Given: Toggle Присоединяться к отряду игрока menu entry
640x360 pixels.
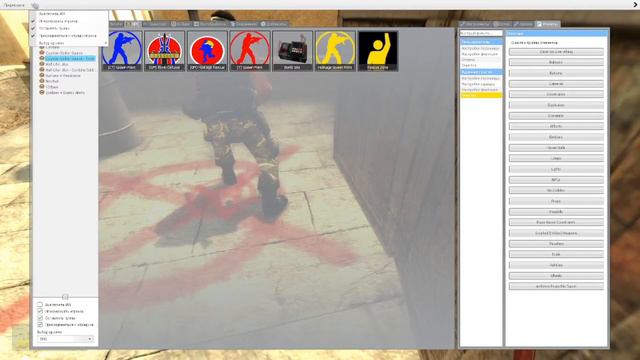Looking at the screenshot, I should (68, 36).
